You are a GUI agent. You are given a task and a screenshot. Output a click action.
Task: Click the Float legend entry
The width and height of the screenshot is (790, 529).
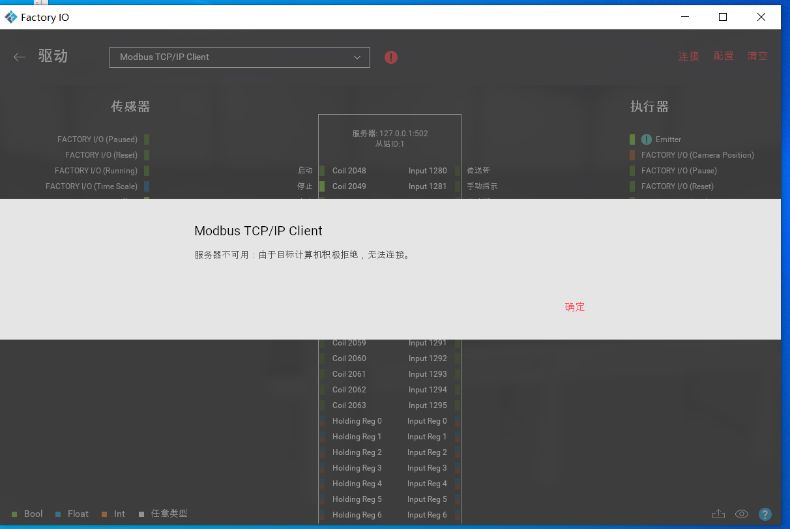click(72, 514)
